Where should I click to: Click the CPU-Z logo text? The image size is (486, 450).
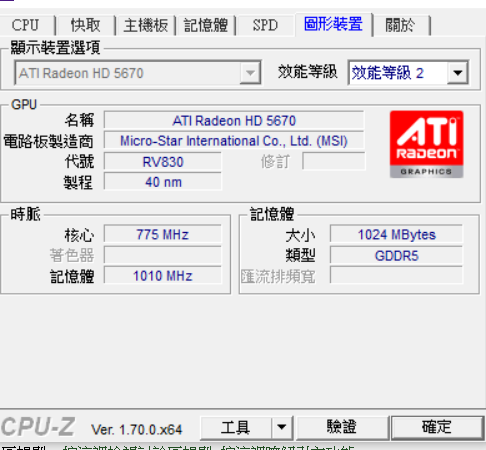pos(38,427)
